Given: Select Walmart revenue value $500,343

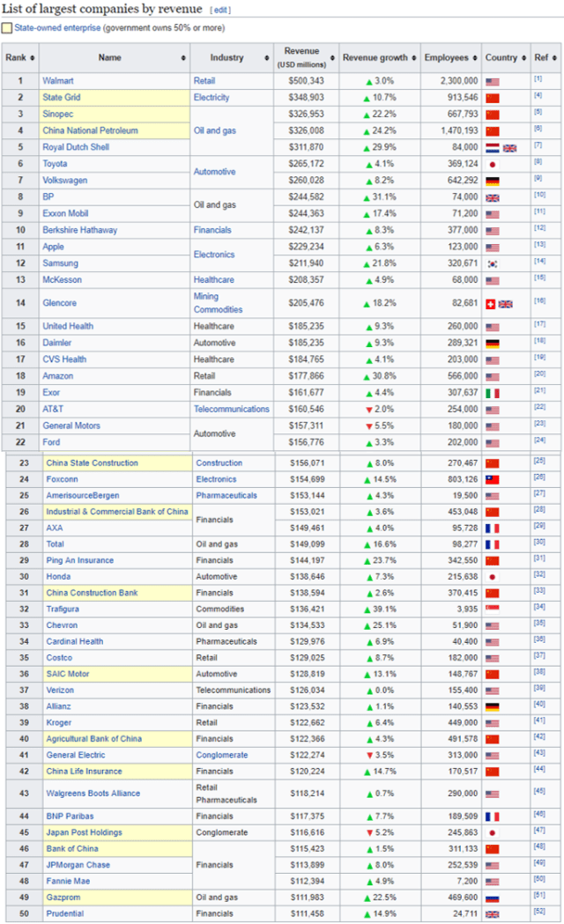Looking at the screenshot, I should click(x=306, y=81).
